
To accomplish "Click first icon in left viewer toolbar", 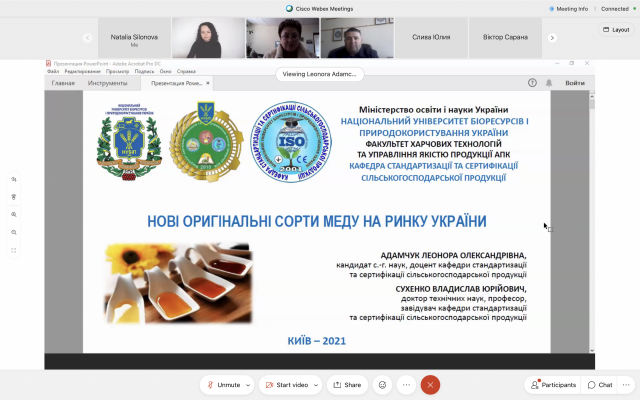I will [x=14, y=179].
